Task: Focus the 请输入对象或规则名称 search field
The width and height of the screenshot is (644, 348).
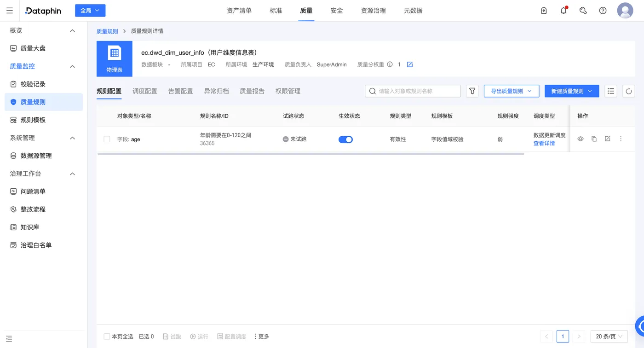Action: 413,91
